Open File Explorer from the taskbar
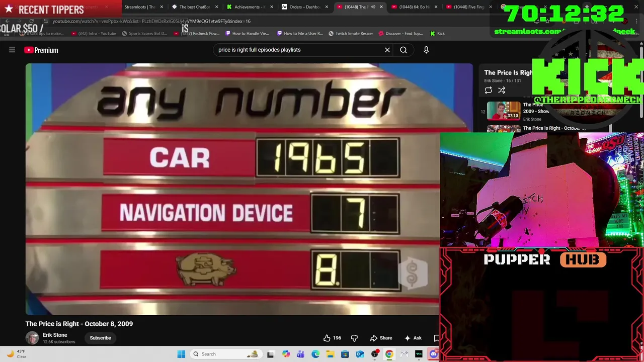The width and height of the screenshot is (644, 362). coord(330,354)
